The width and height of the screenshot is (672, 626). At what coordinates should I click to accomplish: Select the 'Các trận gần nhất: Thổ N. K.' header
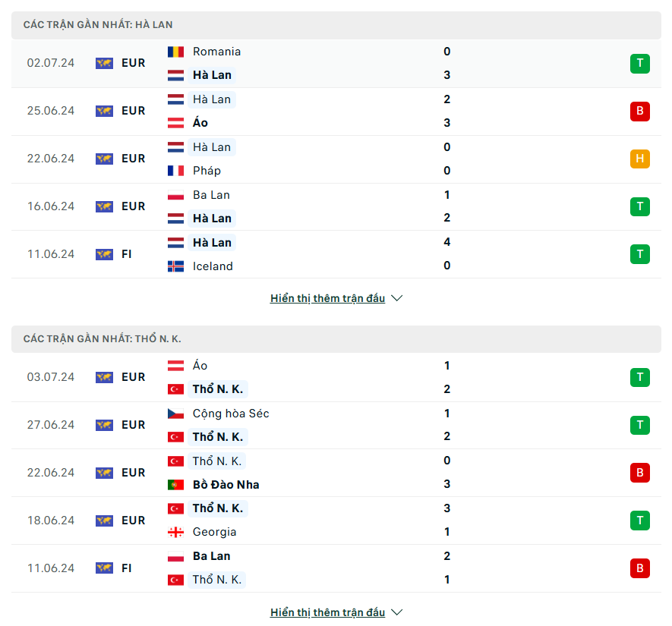(x=336, y=339)
